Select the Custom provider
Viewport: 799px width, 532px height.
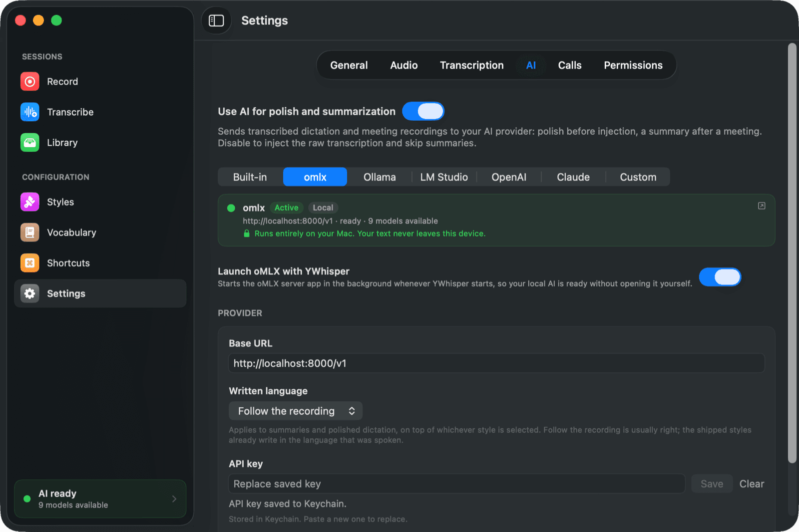638,177
